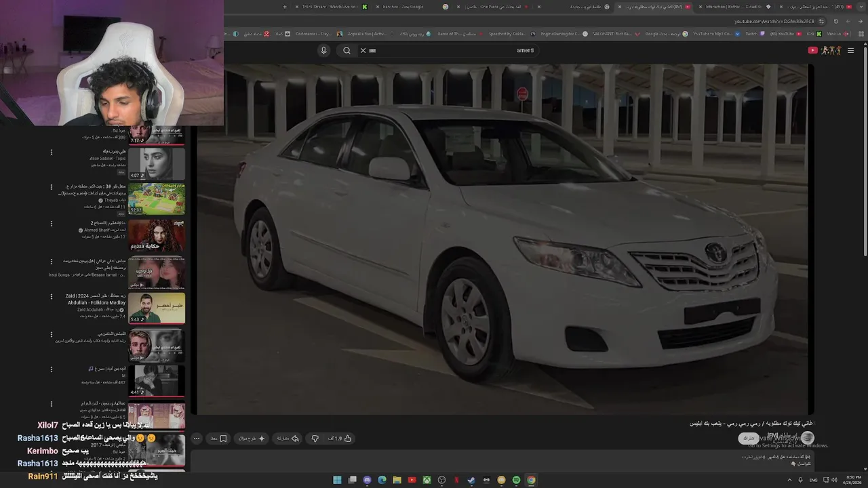
Task: Open options for Ahmed Sharif video
Action: point(51,224)
